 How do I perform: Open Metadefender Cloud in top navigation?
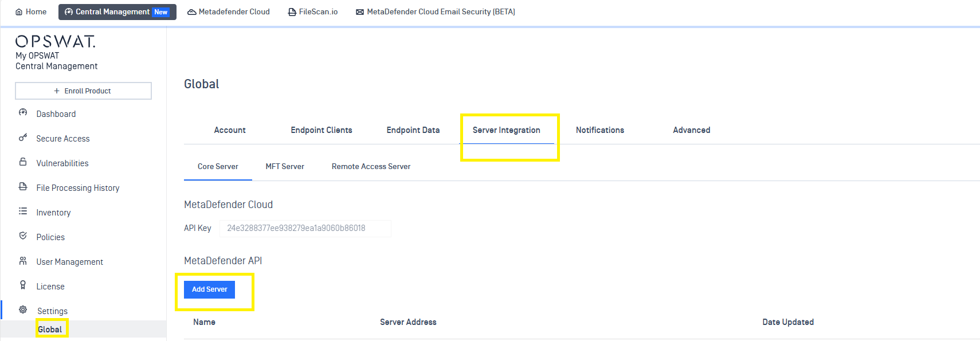coord(229,12)
